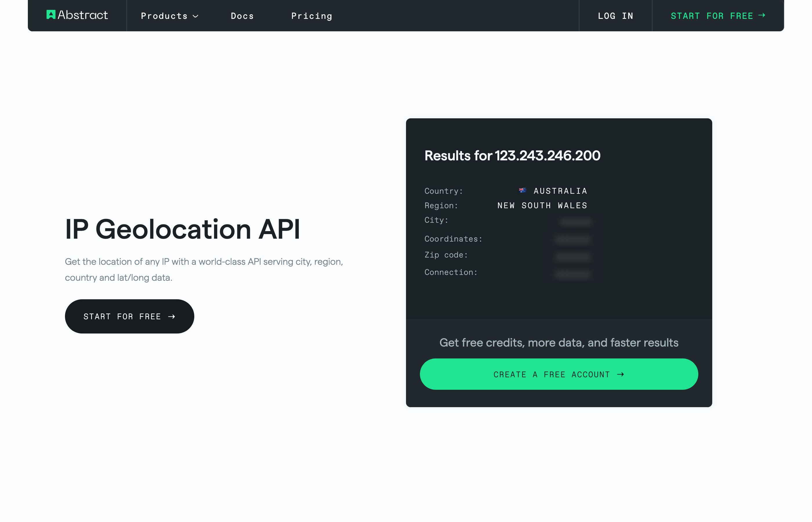Screen dimensions: 812x522
Task: Open the Pricing page
Action: 311,16
